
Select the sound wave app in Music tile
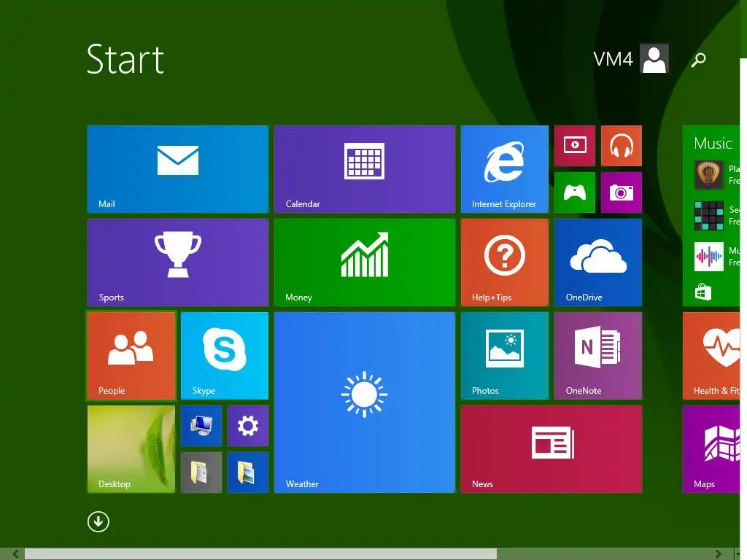point(709,257)
